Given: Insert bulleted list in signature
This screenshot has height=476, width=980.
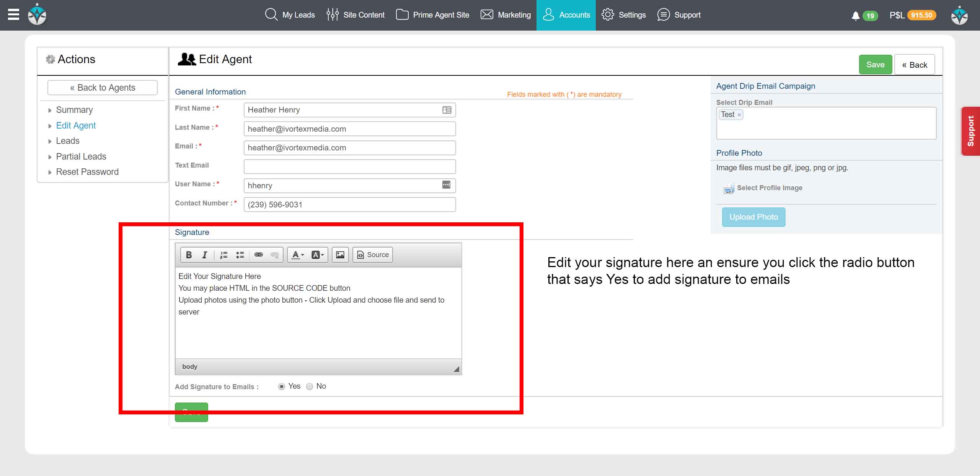Looking at the screenshot, I should pyautogui.click(x=240, y=255).
